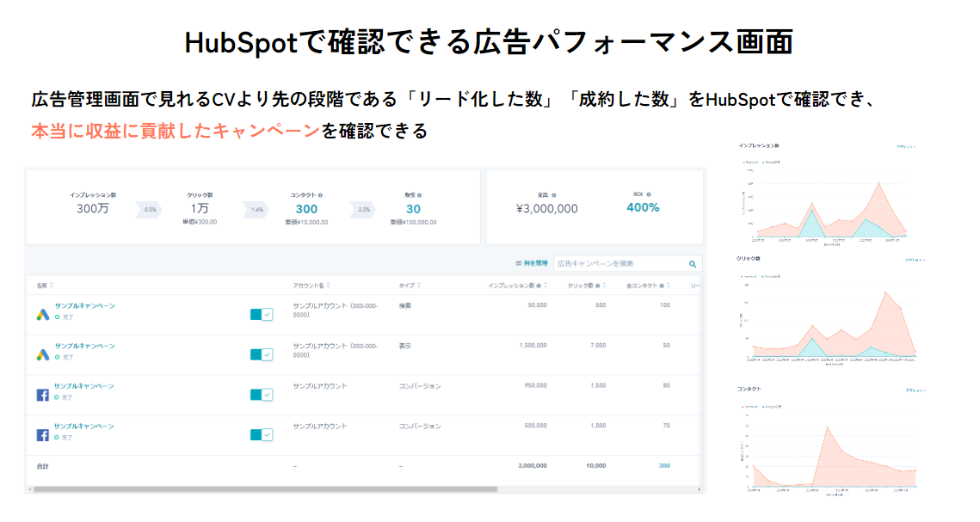Sort the table by 名前 column arrows
The image size is (980, 522).
[x=52, y=286]
